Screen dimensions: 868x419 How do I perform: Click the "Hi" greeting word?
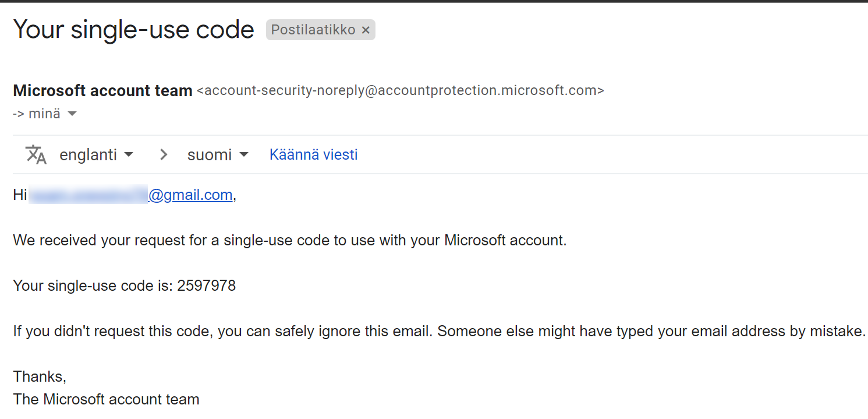pos(20,195)
